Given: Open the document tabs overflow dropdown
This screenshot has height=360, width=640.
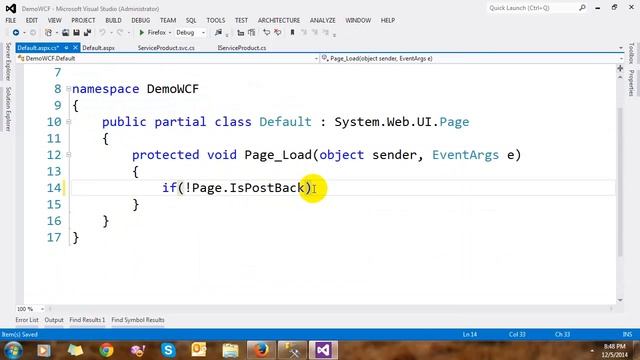Looking at the screenshot, I should 621,48.
